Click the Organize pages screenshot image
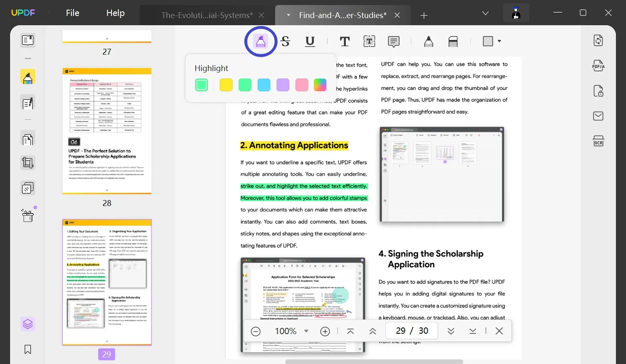Viewport: 626px width, 364px height. [x=442, y=174]
